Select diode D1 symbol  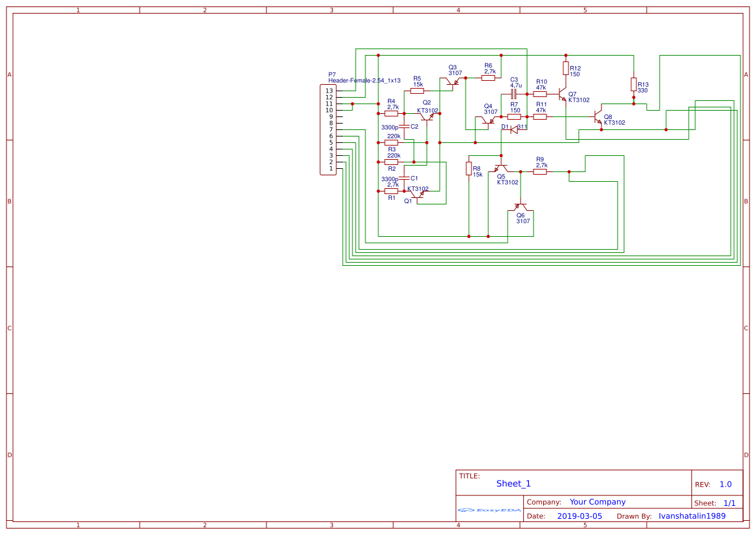(x=514, y=129)
